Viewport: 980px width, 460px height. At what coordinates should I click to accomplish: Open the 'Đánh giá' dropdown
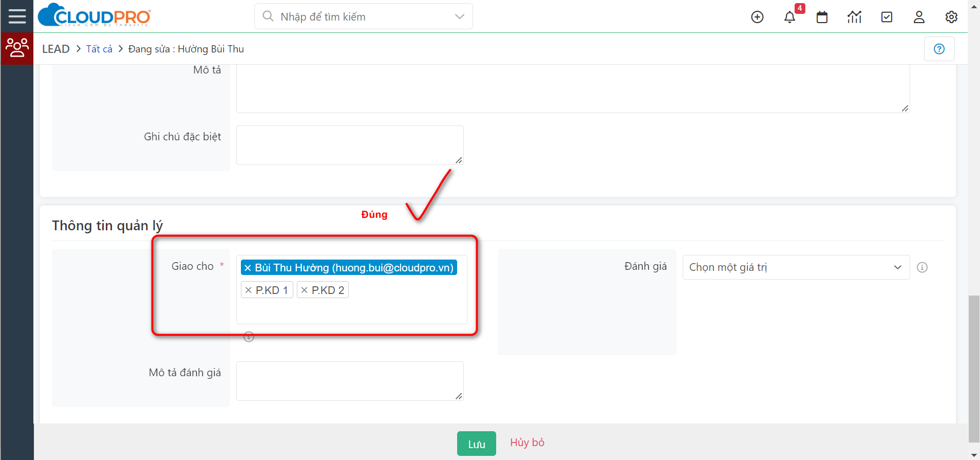796,267
